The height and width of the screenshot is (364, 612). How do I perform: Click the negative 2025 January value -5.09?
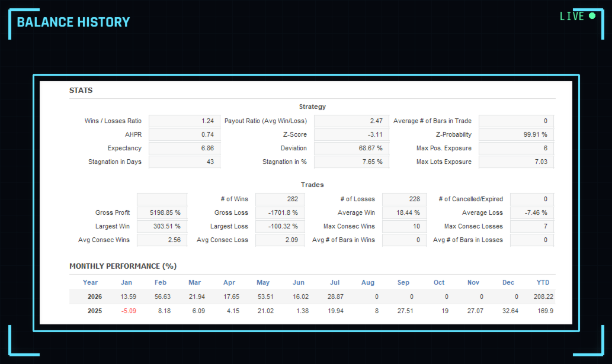pyautogui.click(x=129, y=311)
